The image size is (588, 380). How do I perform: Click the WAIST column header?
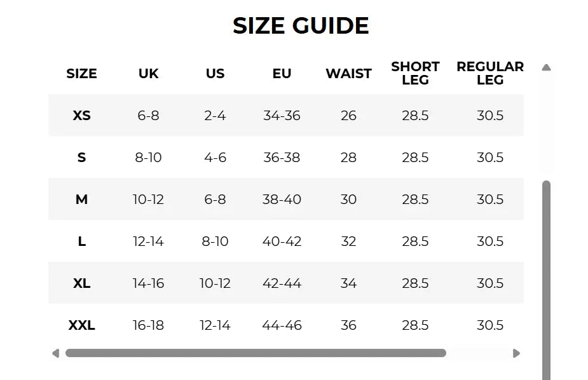point(348,74)
